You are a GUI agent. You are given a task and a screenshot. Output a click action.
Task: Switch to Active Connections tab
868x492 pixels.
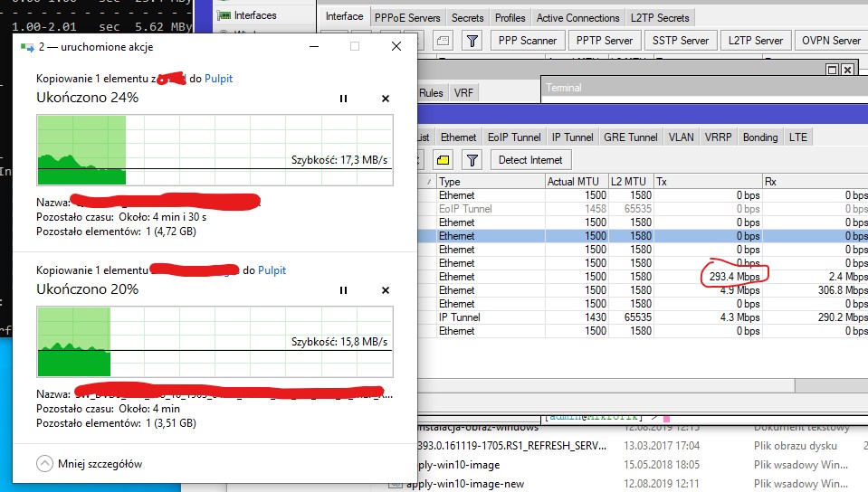tap(578, 18)
